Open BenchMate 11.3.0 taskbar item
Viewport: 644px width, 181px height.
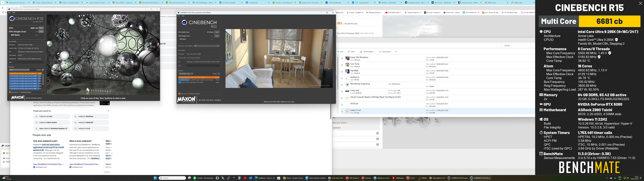click(437, 178)
